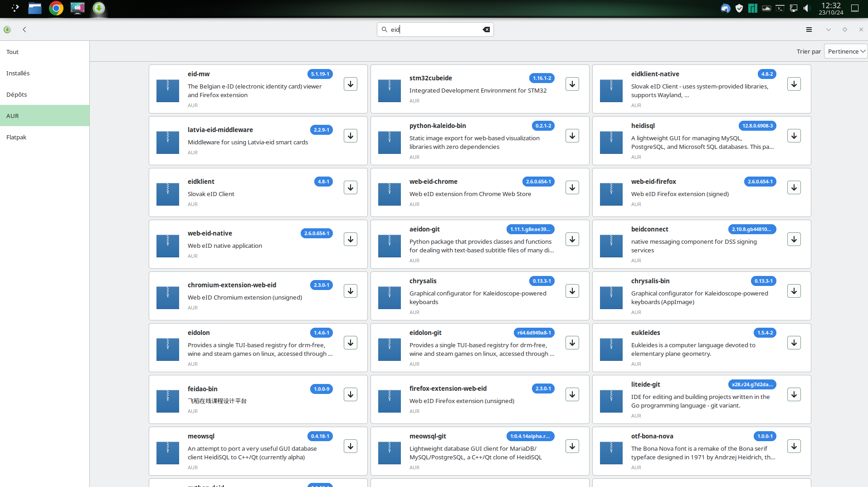Go back with the header arrow
The height and width of the screenshot is (487, 868).
click(24, 30)
